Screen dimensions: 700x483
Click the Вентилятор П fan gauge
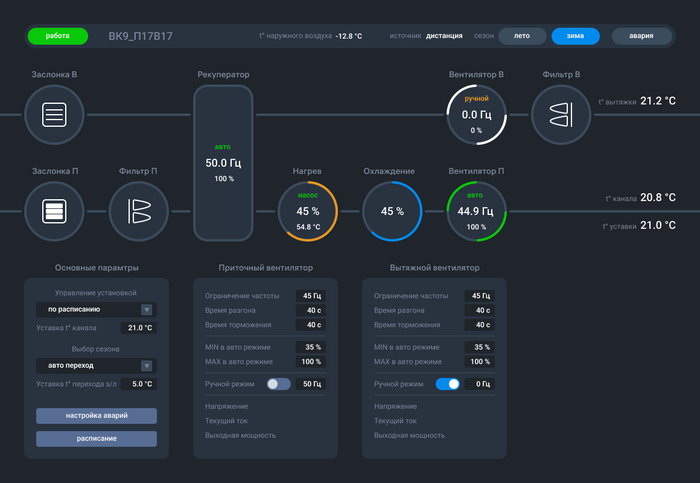476,211
